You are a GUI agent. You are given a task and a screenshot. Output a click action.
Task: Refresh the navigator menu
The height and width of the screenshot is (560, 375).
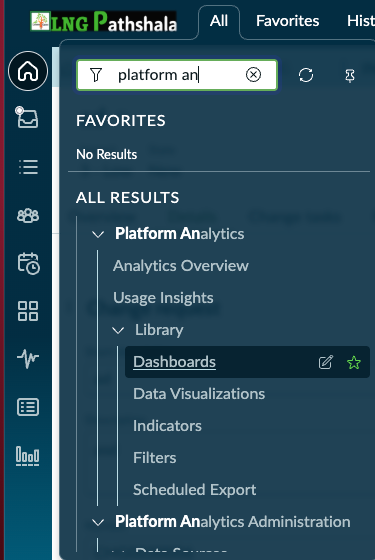pyautogui.click(x=306, y=75)
